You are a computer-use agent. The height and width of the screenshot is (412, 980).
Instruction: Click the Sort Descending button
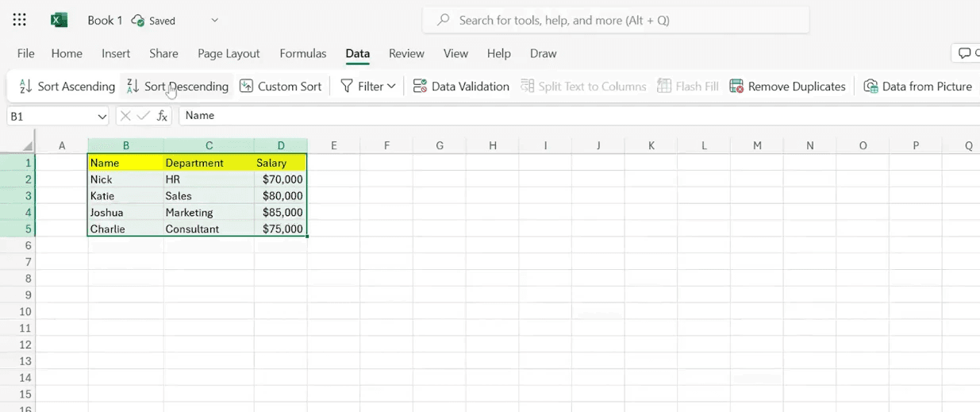click(177, 87)
